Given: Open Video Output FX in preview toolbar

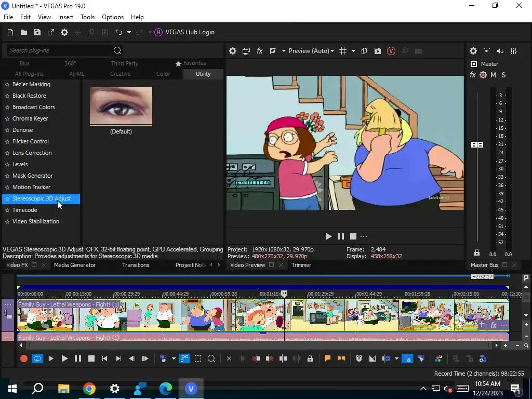Looking at the screenshot, I should point(260,51).
